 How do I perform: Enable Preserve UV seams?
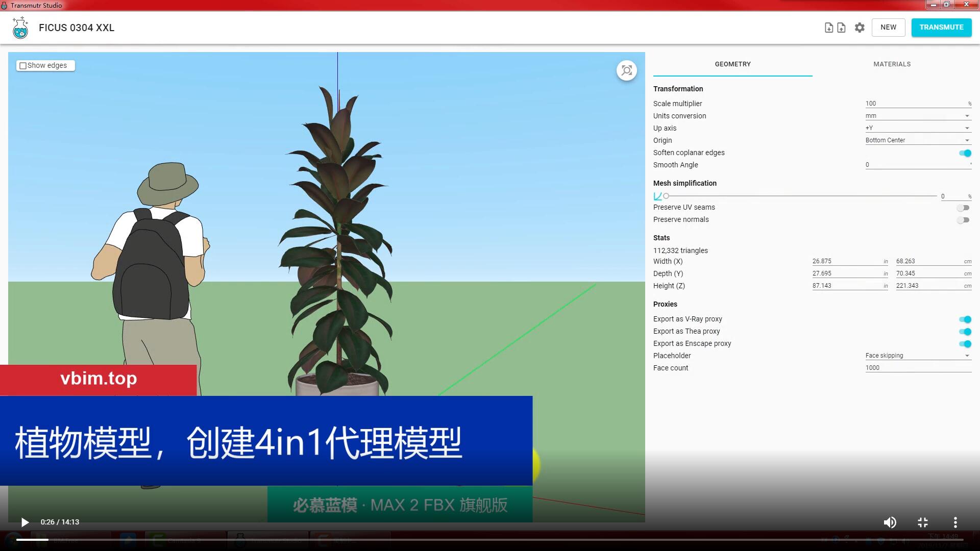point(963,208)
